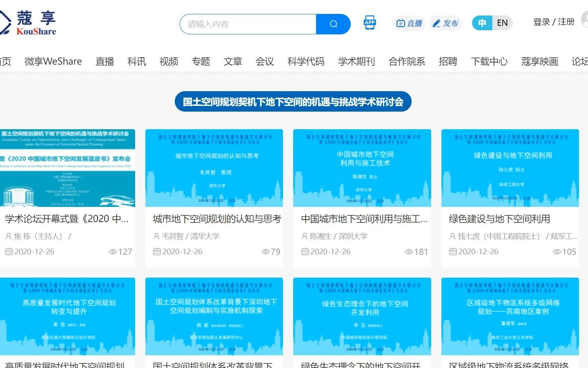Open 招聘 navigation item
This screenshot has width=588, height=368.
tap(448, 61)
